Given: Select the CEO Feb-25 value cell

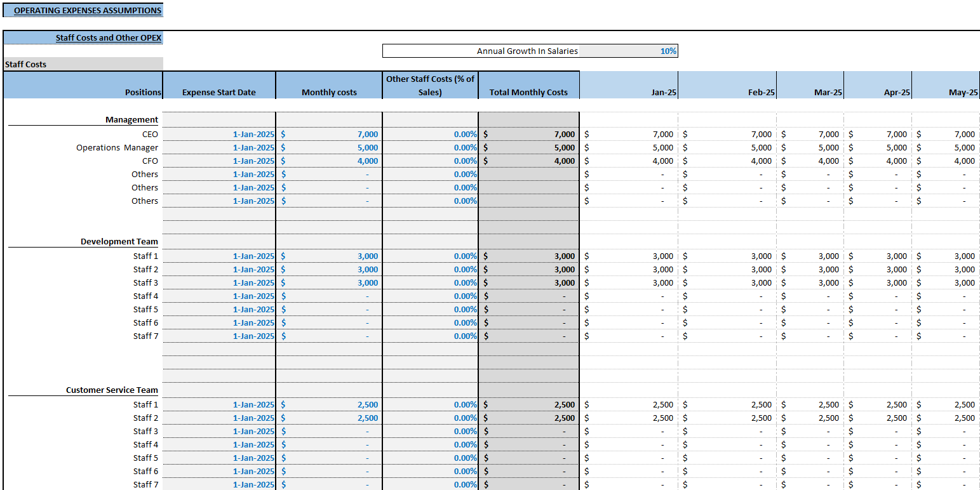Looking at the screenshot, I should click(727, 134).
